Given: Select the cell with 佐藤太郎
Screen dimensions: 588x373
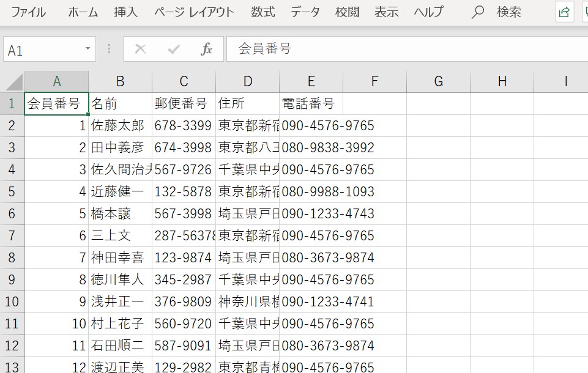Looking at the screenshot, I should click(120, 125).
